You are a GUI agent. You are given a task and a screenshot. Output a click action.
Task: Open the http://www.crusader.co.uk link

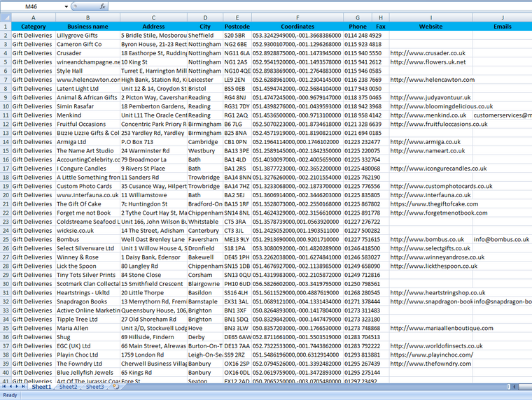[428, 53]
